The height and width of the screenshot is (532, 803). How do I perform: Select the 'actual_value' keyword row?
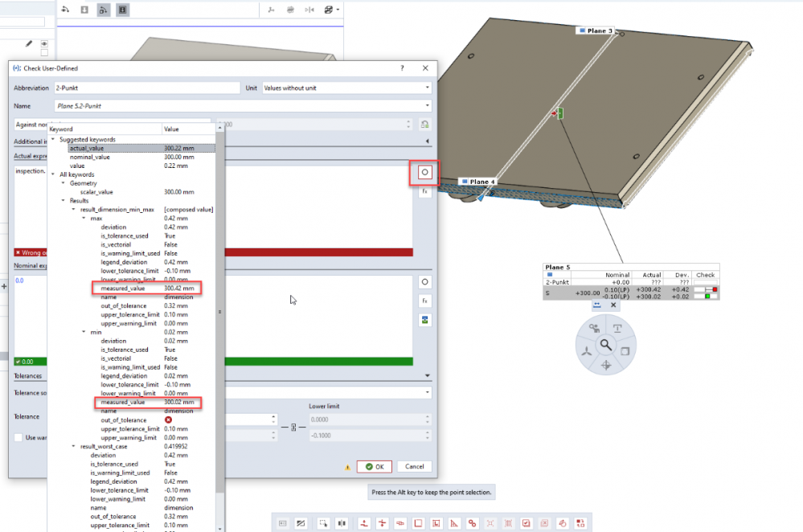(x=86, y=148)
